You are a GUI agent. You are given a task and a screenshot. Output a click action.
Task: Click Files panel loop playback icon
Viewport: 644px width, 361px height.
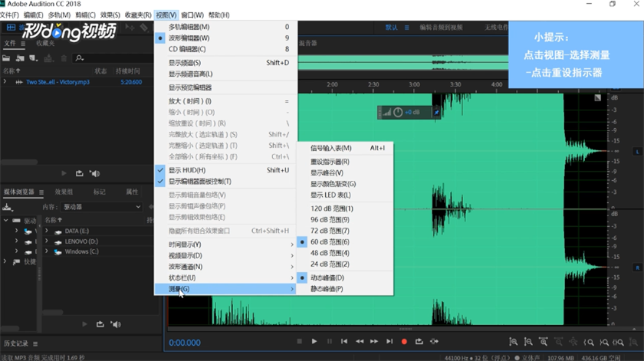click(x=79, y=173)
